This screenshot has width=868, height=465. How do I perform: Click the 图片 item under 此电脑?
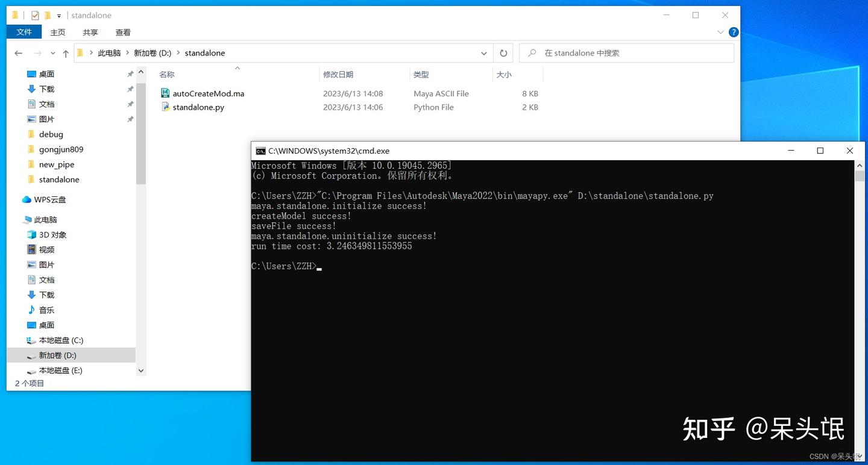46,265
